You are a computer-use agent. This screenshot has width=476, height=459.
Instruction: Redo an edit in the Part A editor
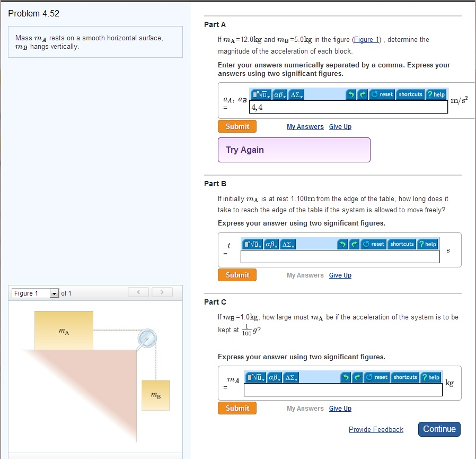pos(363,94)
